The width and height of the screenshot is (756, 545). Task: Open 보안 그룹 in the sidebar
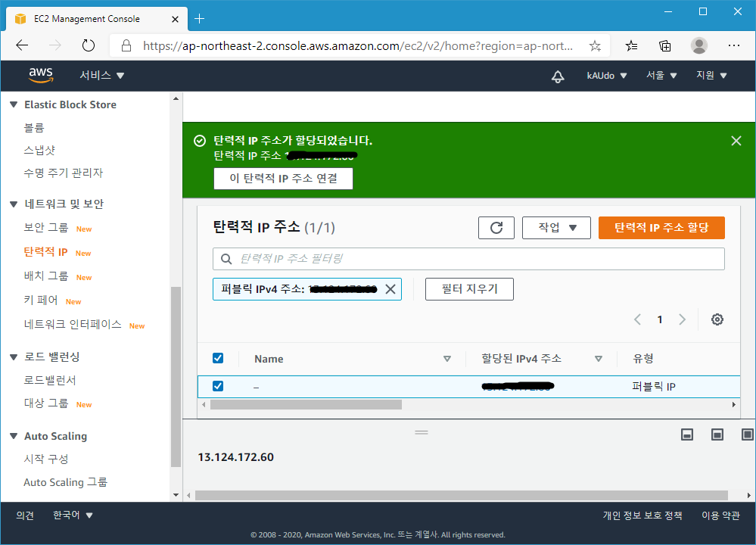click(46, 227)
